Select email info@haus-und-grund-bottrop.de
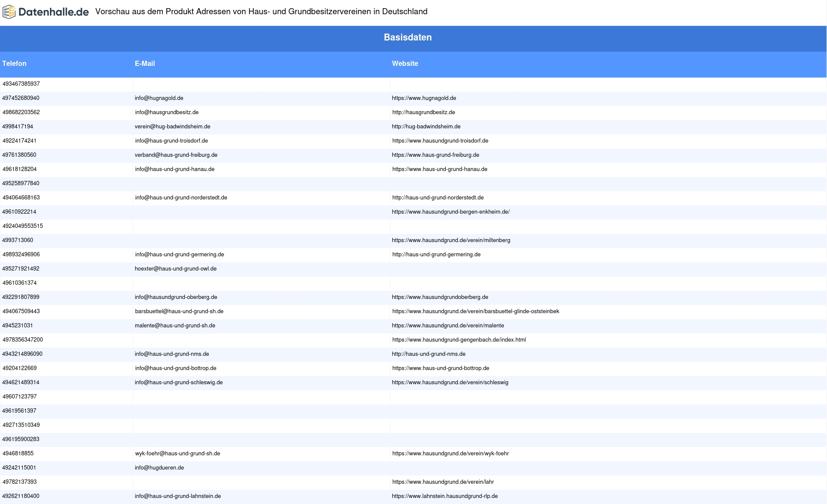 coord(176,368)
